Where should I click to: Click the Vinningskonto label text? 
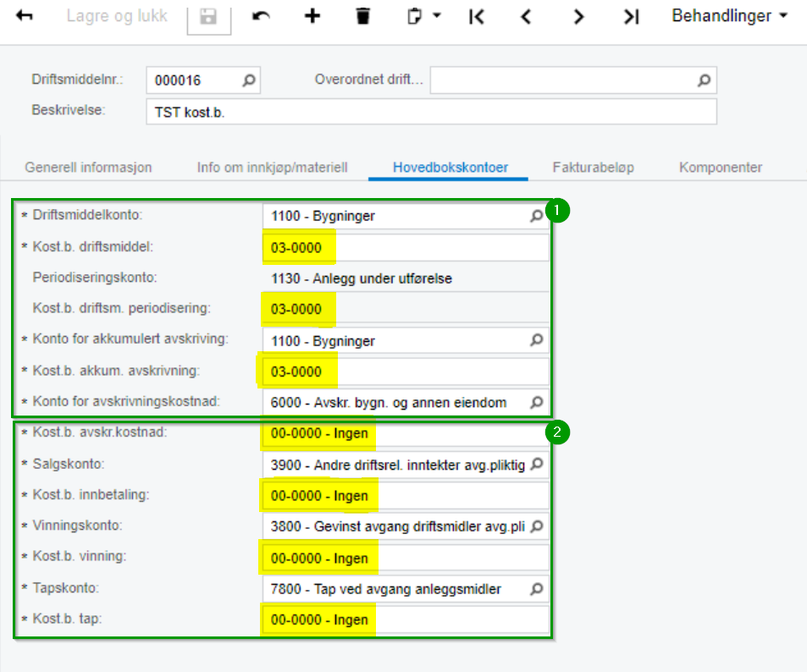click(77, 526)
